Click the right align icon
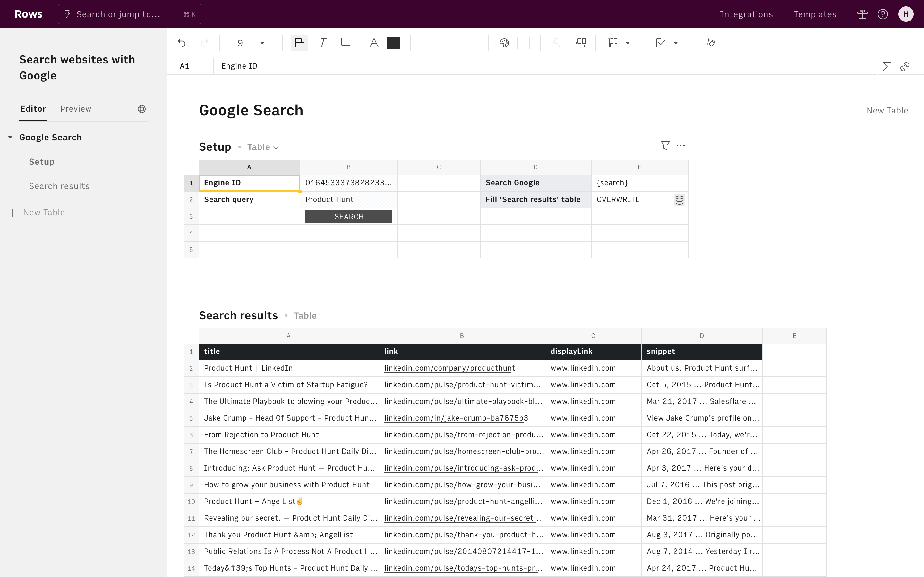Screen dimensions: 924x577 tap(474, 43)
